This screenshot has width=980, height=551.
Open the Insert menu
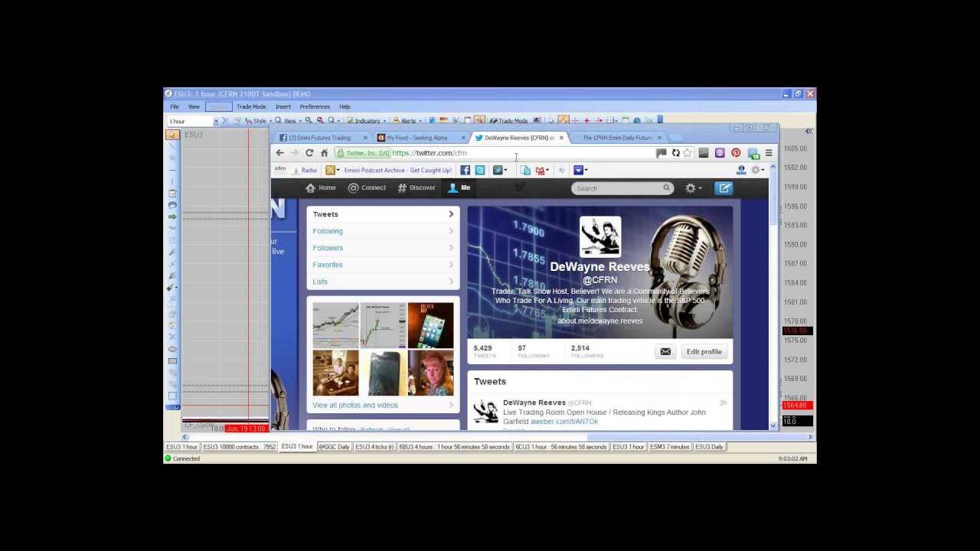tap(283, 106)
